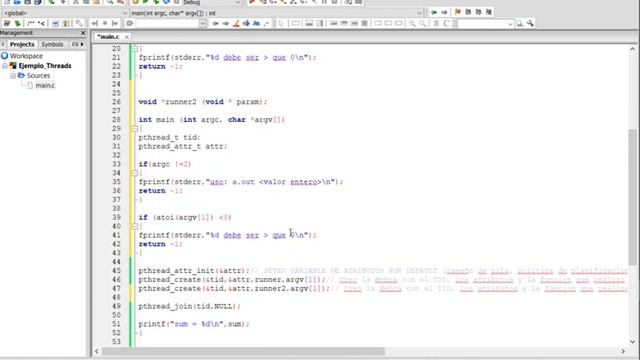Click the 'S' source toolbar icon
The image size is (640, 360).
pos(436,23)
